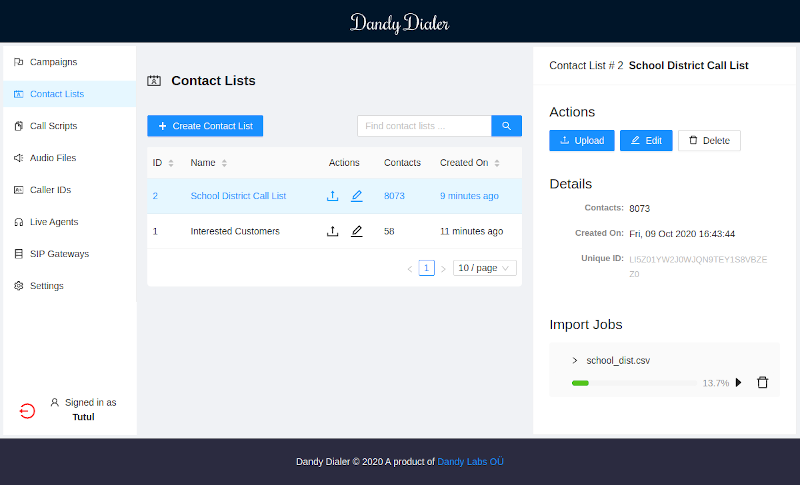Click the upload icon for School District Call List

[x=332, y=196]
